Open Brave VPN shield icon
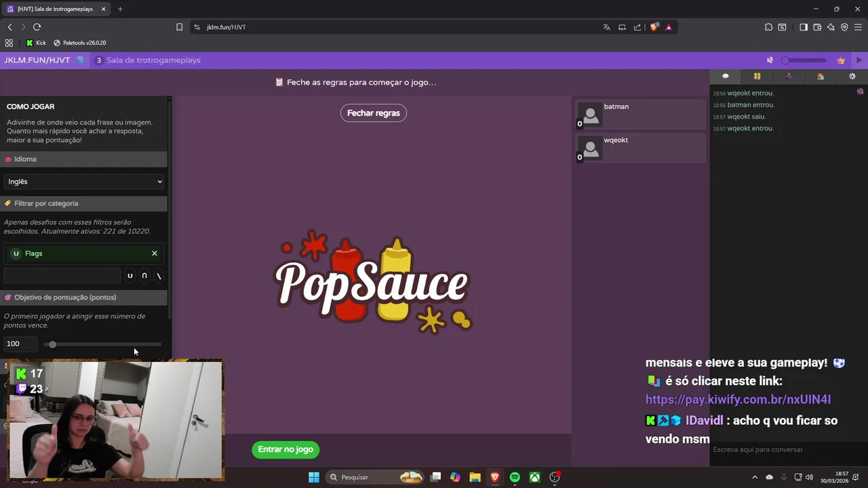The width and height of the screenshot is (868, 488). 844,27
